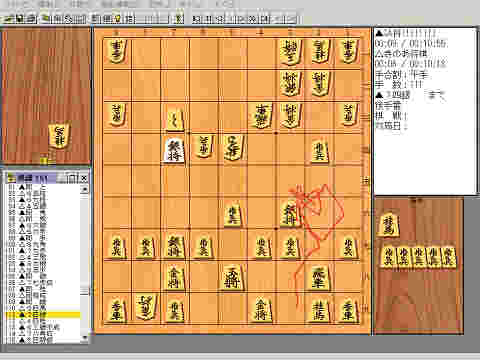Select White's piece on Black's bottom rank
The image size is (480, 360).
[x=146, y=307]
